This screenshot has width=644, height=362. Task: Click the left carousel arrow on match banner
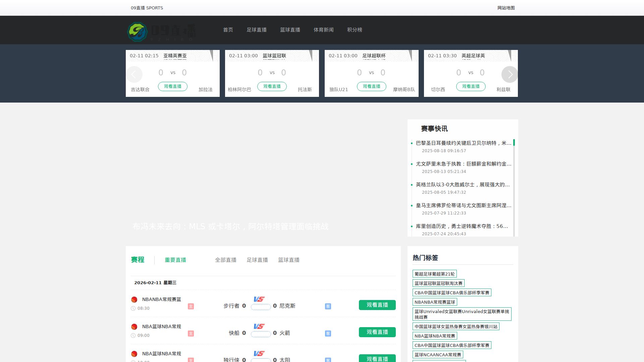pos(134,74)
